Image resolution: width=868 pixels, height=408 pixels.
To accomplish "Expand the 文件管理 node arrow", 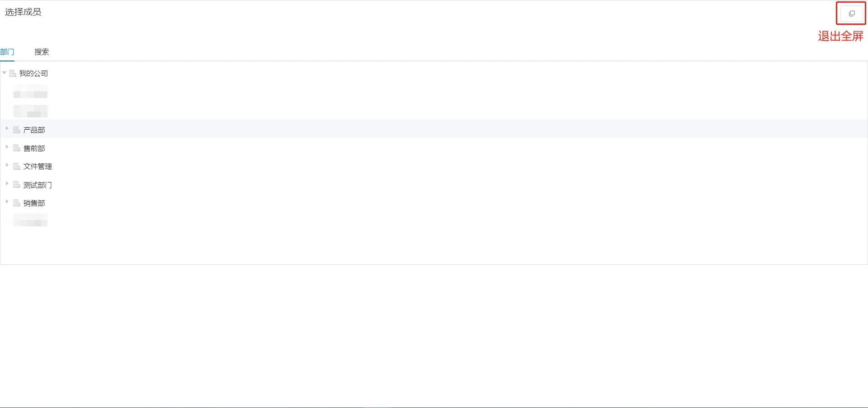I will click(7, 165).
